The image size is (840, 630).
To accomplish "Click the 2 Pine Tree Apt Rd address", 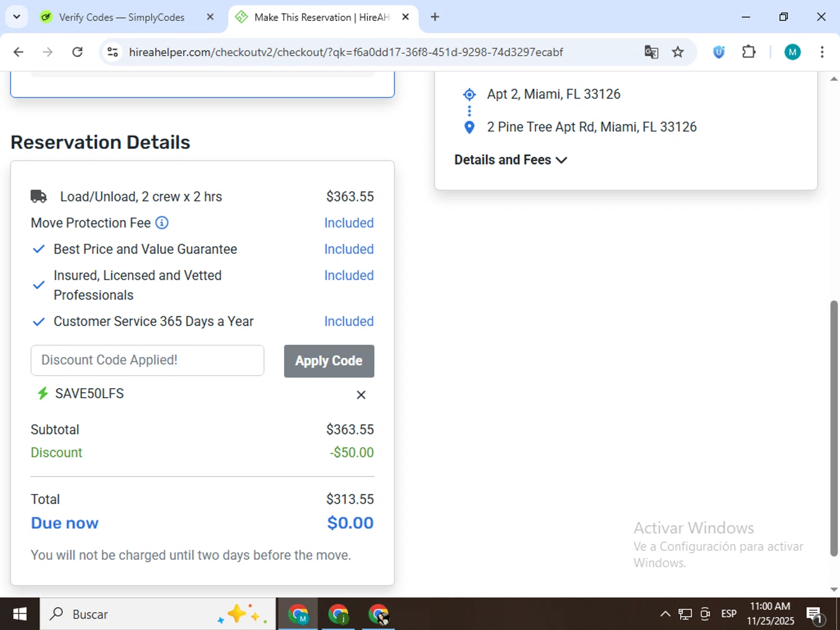I will click(592, 127).
